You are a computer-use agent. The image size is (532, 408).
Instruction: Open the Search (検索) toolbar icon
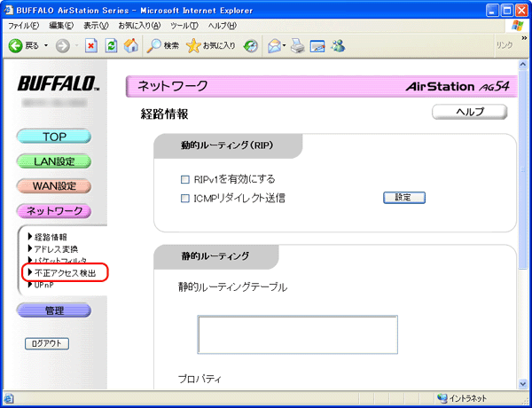pyautogui.click(x=155, y=45)
